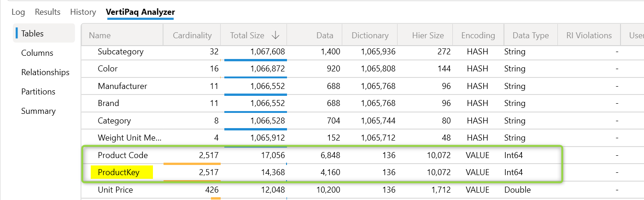This screenshot has height=200, width=644.
Task: Click the Name column header
Action: coord(100,35)
